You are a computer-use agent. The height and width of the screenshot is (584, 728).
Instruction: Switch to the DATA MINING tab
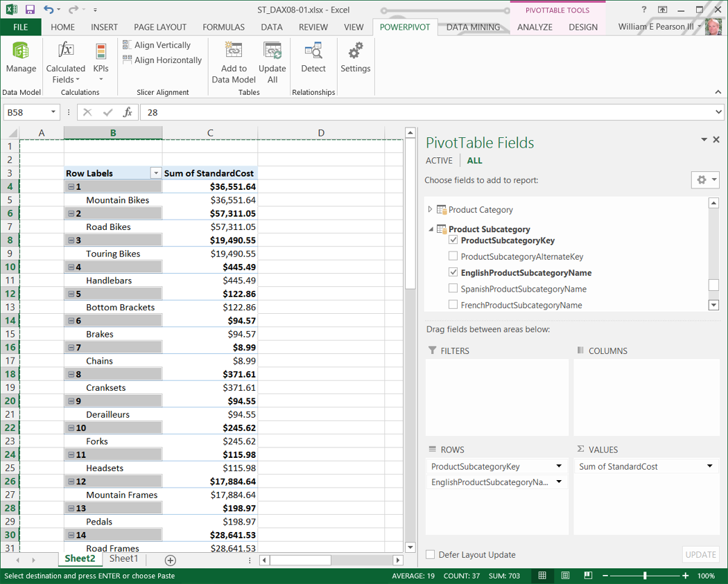click(473, 27)
